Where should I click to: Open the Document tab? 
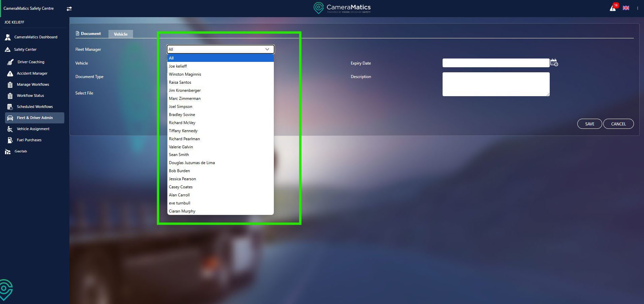88,34
